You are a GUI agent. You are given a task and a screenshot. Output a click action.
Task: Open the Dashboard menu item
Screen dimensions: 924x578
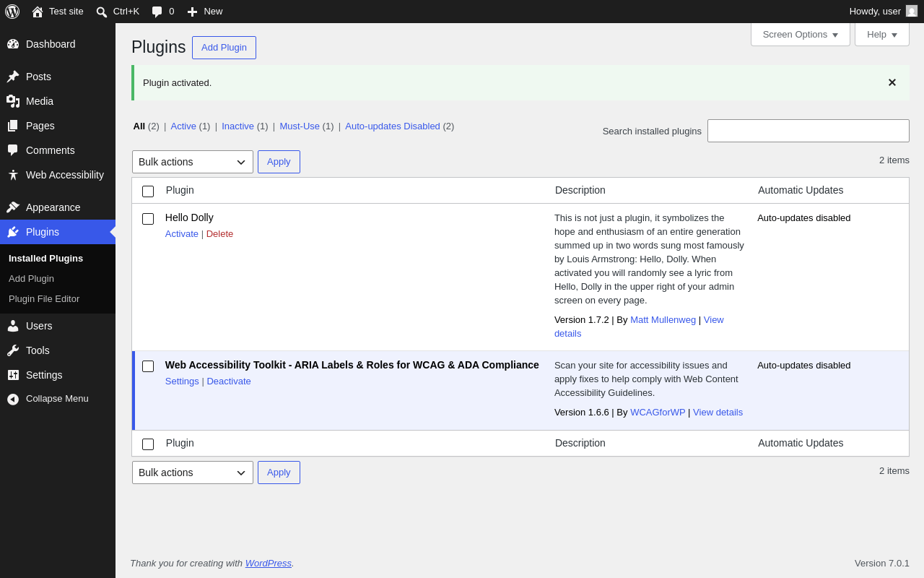click(x=58, y=44)
